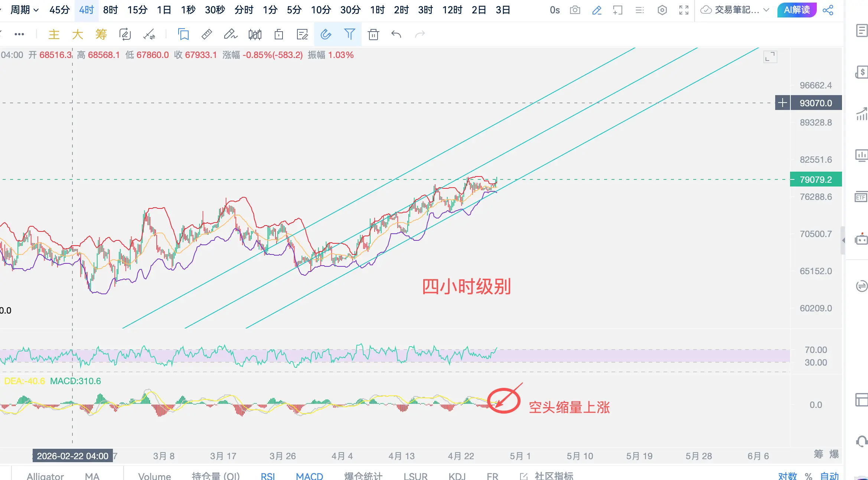Expand the more options ellipsis
868x480 pixels.
(x=19, y=35)
